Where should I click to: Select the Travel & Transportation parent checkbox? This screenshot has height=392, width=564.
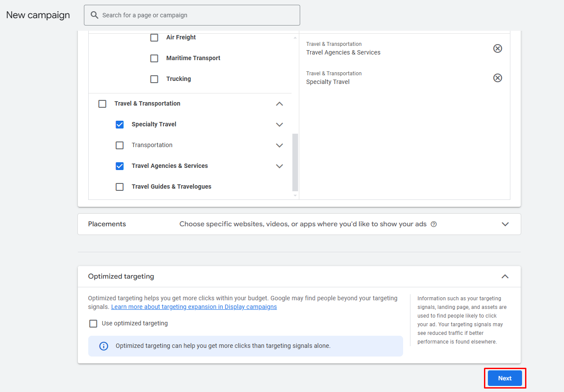103,104
